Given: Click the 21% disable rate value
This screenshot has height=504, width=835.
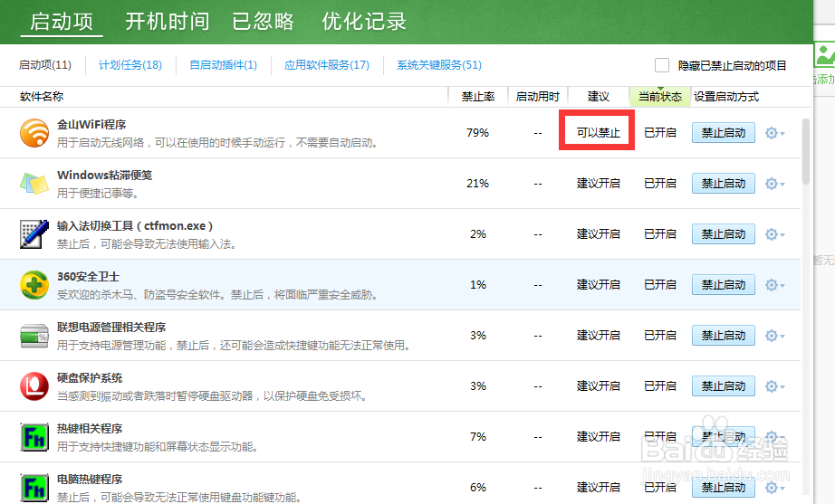Looking at the screenshot, I should point(477,183).
